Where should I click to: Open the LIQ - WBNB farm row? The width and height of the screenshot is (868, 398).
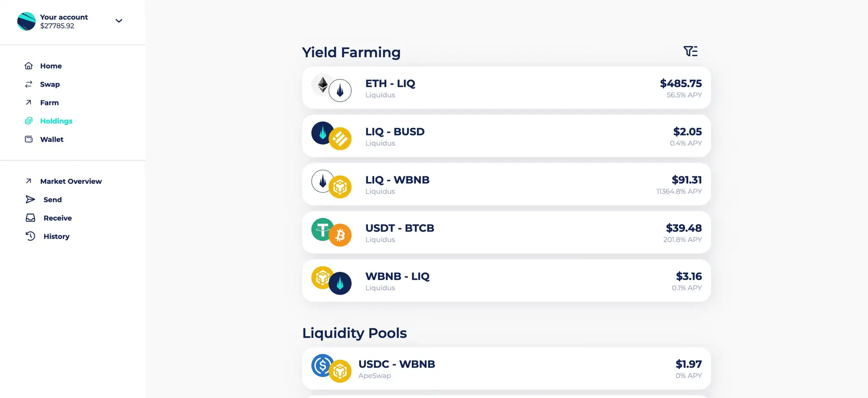(x=506, y=184)
